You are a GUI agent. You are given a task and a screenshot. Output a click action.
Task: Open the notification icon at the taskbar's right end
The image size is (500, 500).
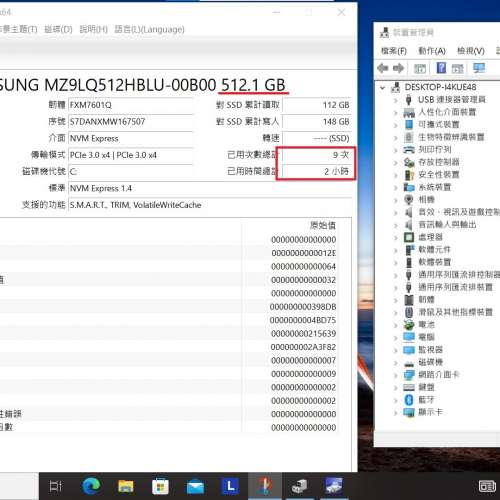click(x=487, y=486)
